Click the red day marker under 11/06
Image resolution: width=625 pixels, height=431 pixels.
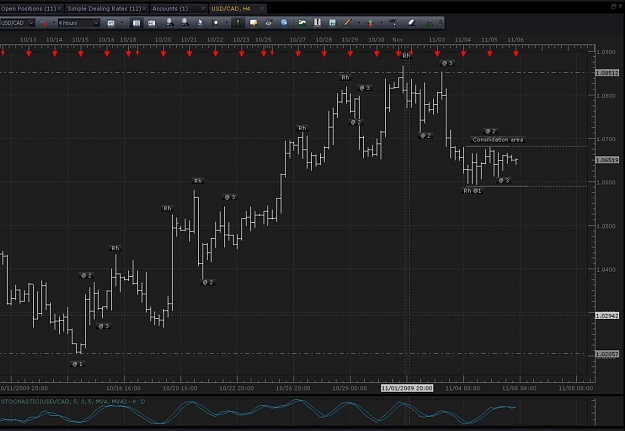coord(516,53)
